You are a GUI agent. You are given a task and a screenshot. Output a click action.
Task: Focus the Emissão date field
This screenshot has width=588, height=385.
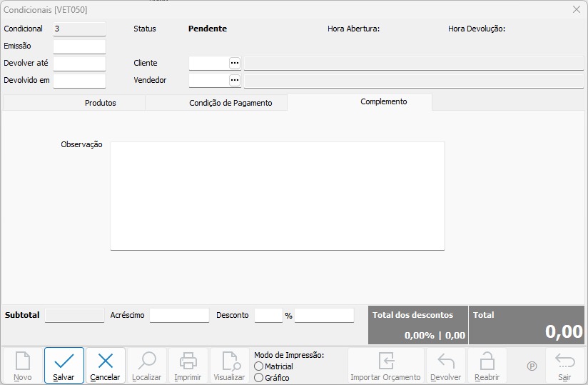tap(79, 46)
